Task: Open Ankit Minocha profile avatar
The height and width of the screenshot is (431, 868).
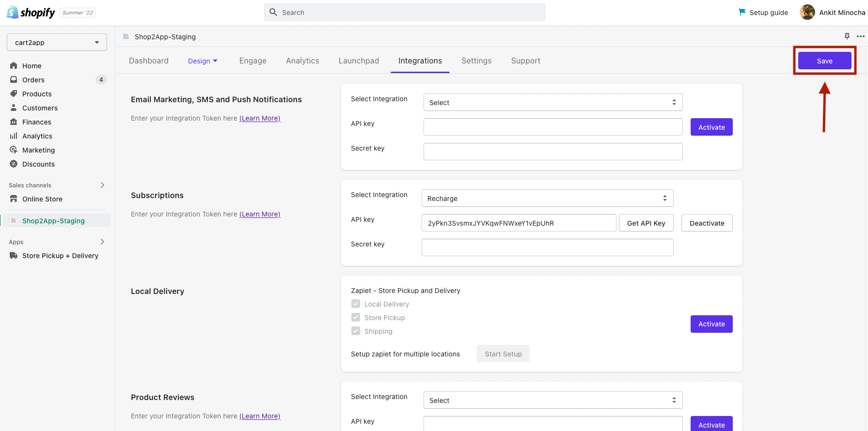Action: (807, 12)
